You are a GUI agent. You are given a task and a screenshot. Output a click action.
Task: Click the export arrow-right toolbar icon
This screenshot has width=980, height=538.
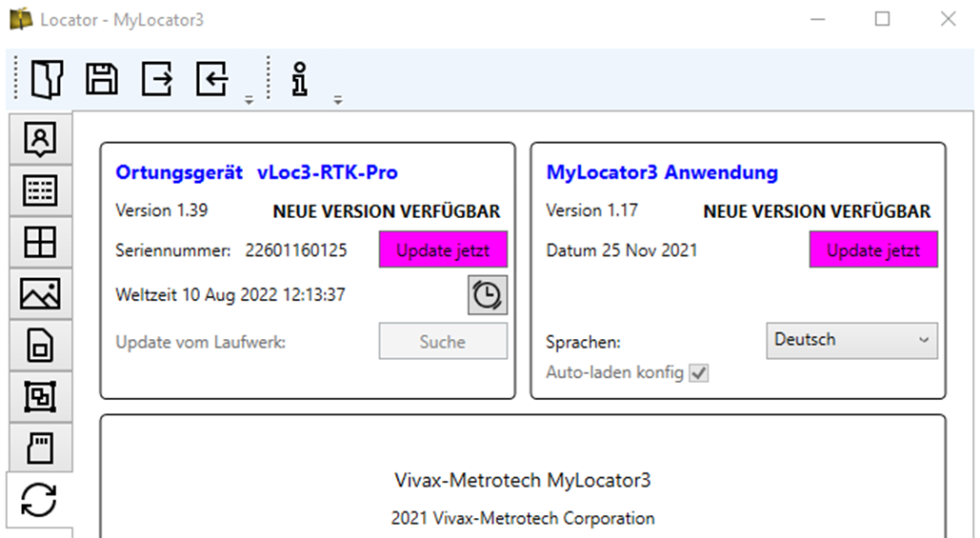click(x=156, y=79)
